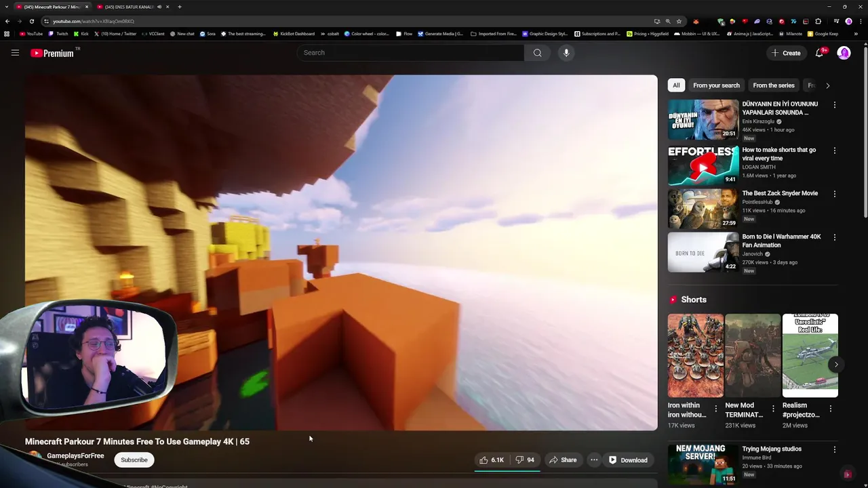The width and height of the screenshot is (868, 488).
Task: Go to YouTube Premium home logo
Action: (x=53, y=53)
